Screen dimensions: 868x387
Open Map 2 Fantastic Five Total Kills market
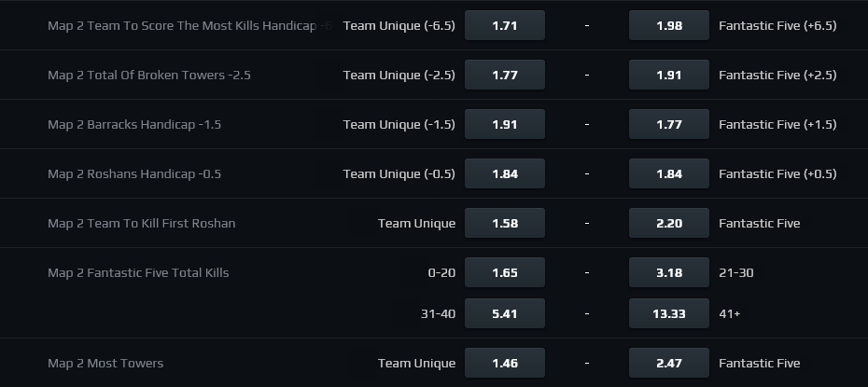[x=138, y=272]
